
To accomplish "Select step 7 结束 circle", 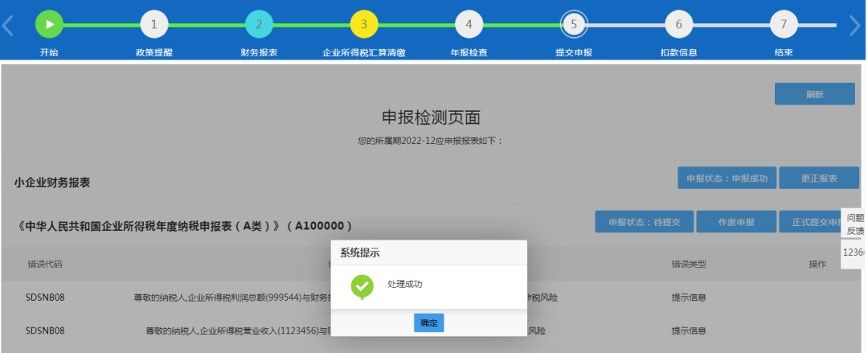I will (784, 24).
